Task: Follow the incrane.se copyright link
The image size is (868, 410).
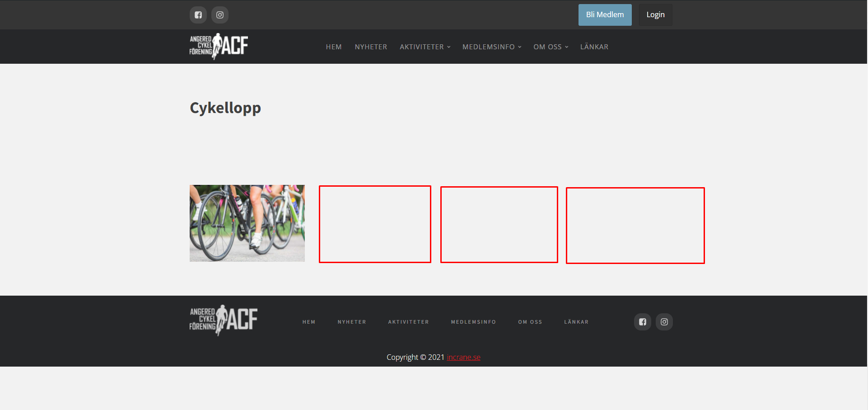Action: pyautogui.click(x=463, y=357)
